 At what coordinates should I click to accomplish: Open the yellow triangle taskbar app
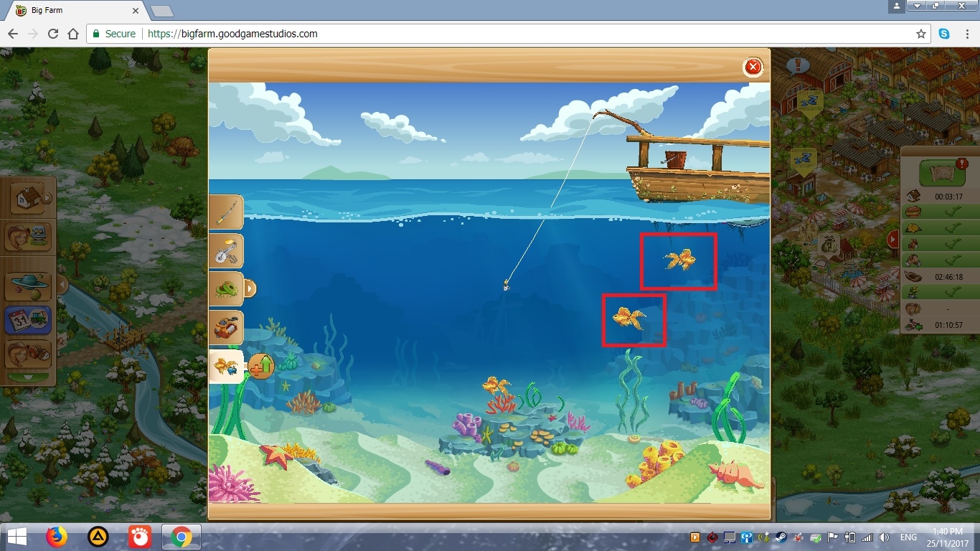(98, 537)
